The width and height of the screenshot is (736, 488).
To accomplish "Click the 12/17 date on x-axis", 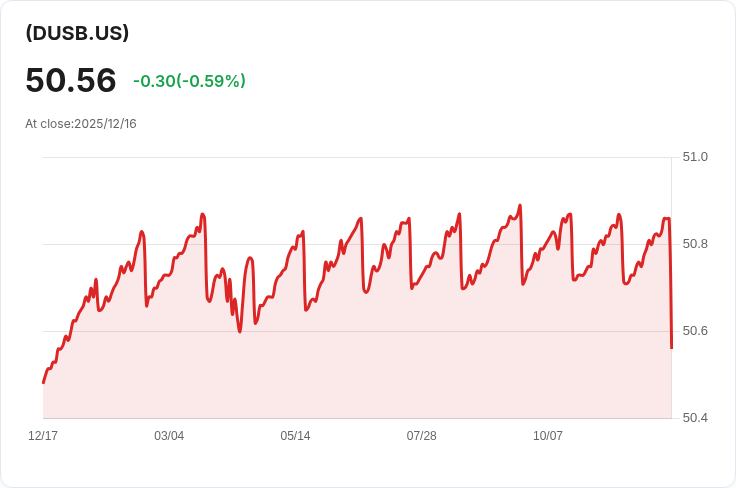I will [43, 436].
